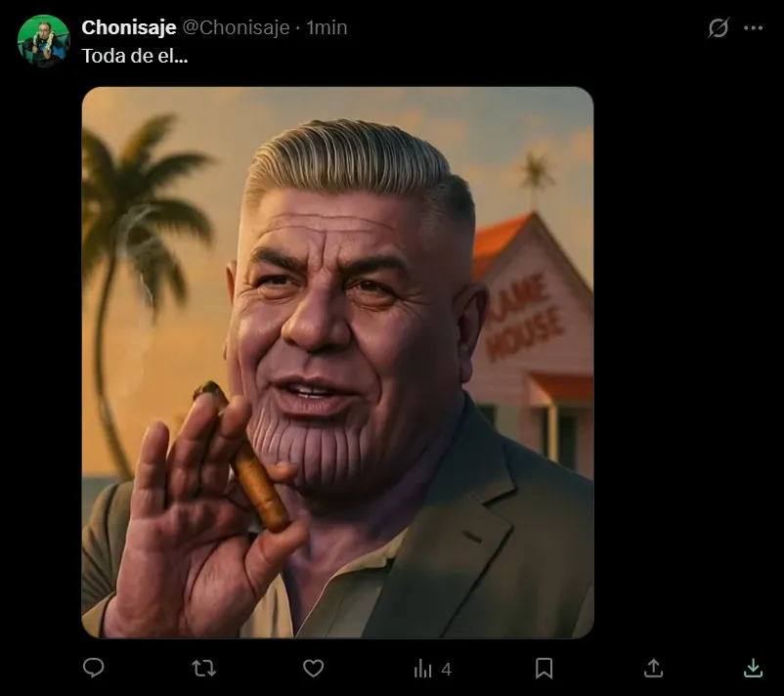Open the repost menu icon
This screenshot has height=696, width=784.
tap(203, 669)
